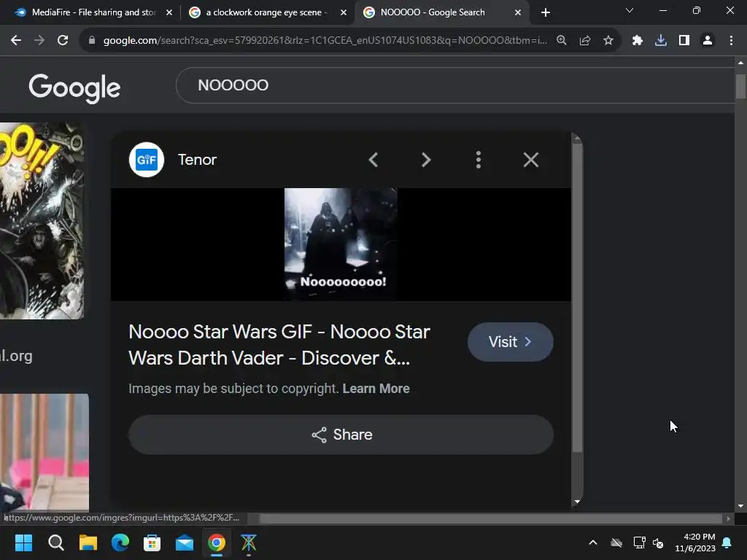The height and width of the screenshot is (560, 747).
Task: Open the pink crib image result thumbnail
Action: pos(44,452)
